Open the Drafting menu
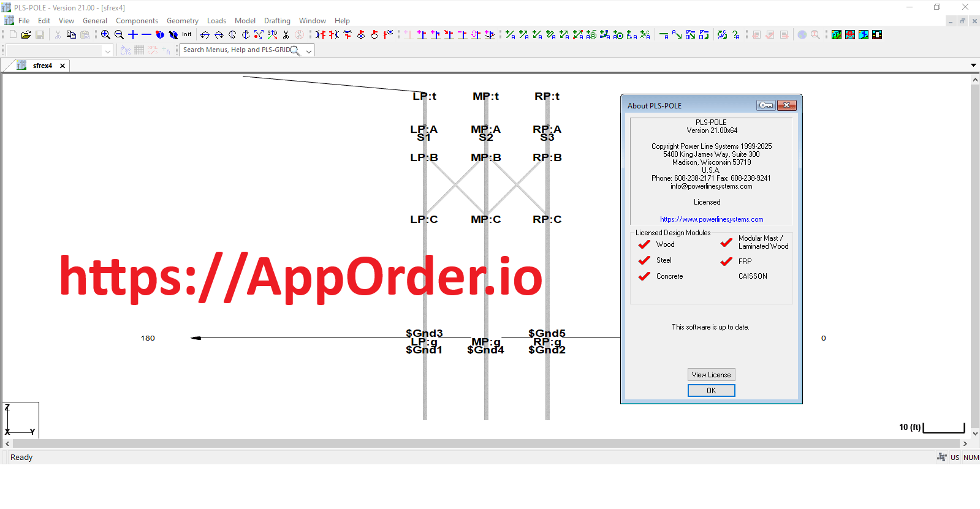980x509 pixels. pyautogui.click(x=277, y=21)
